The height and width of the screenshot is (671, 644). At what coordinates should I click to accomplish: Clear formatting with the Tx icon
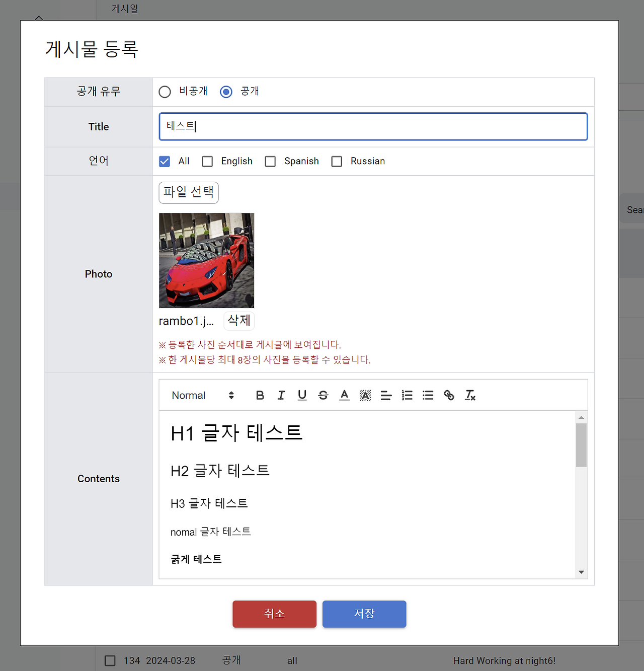pos(470,395)
